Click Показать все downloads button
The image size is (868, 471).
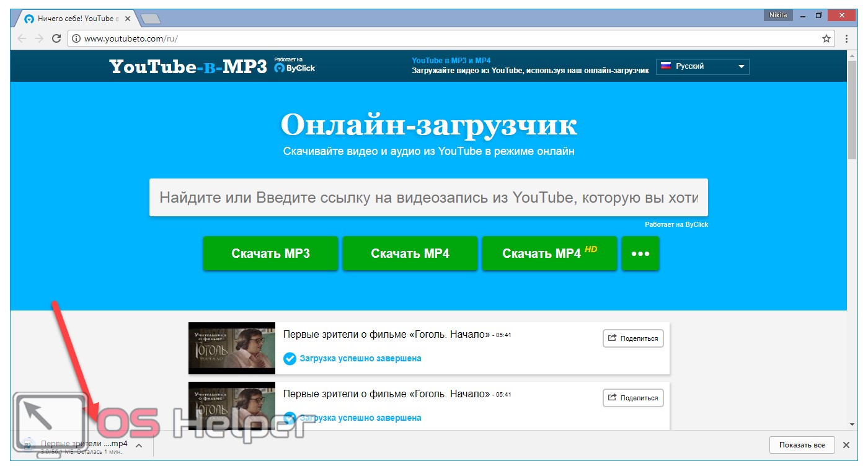802,445
